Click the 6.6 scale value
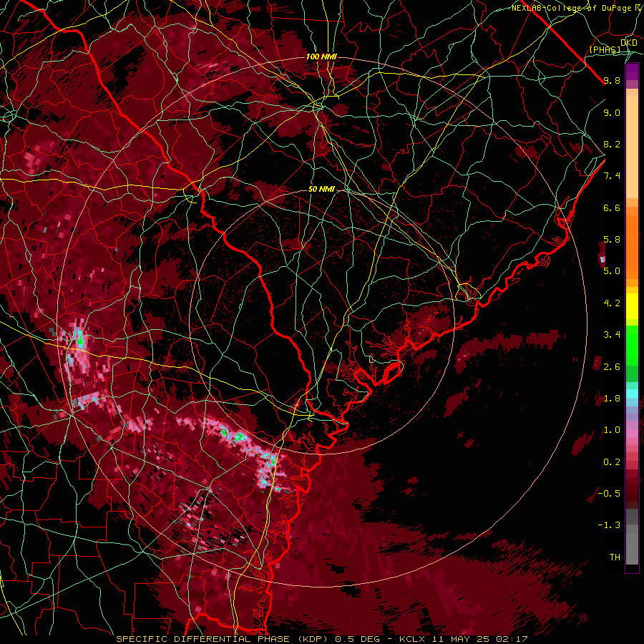Screen dimensions: 644x644 coord(612,208)
